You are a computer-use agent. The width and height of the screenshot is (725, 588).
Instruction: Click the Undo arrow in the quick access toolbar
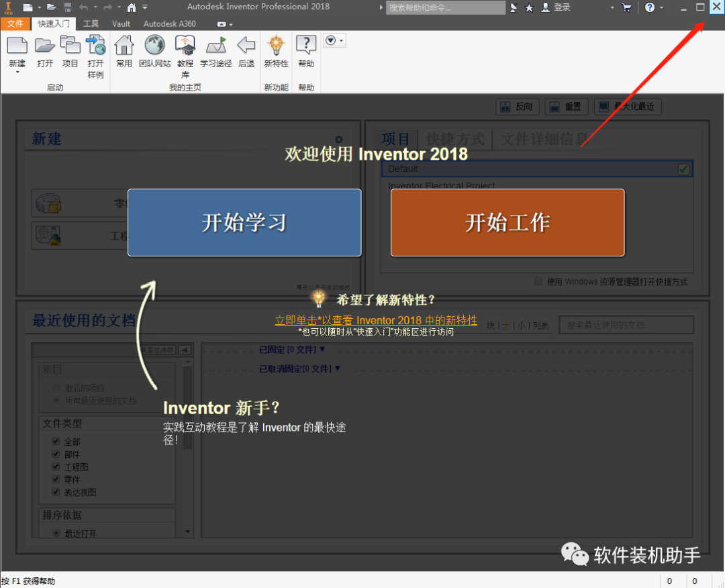click(83, 7)
